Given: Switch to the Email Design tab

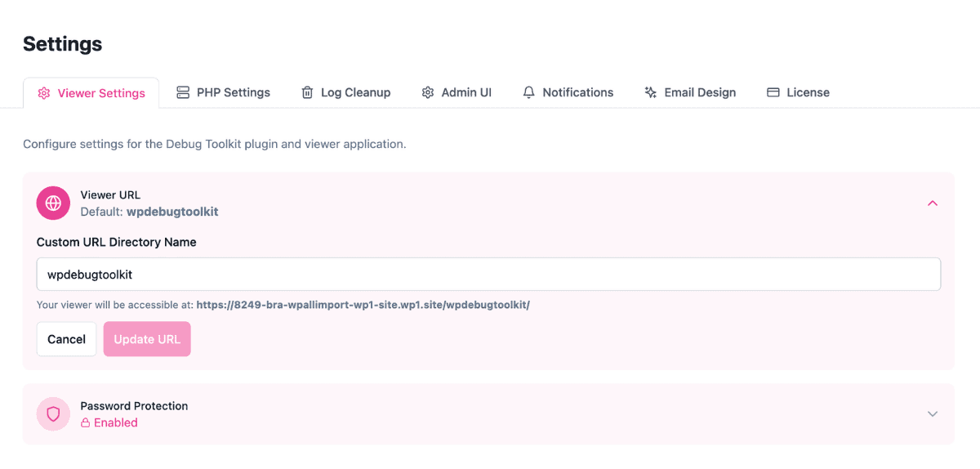Looking at the screenshot, I should 690,92.
